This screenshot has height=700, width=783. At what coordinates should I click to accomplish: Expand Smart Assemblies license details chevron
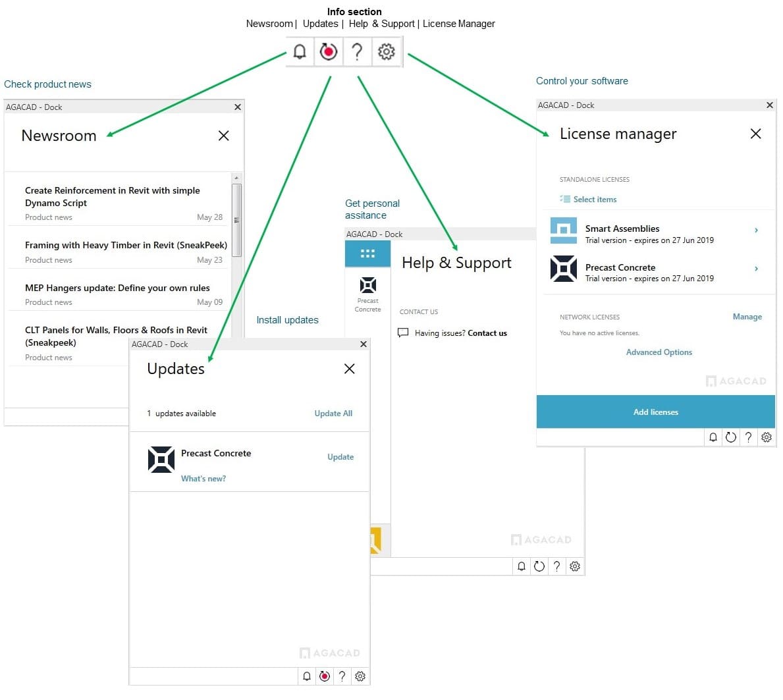757,230
